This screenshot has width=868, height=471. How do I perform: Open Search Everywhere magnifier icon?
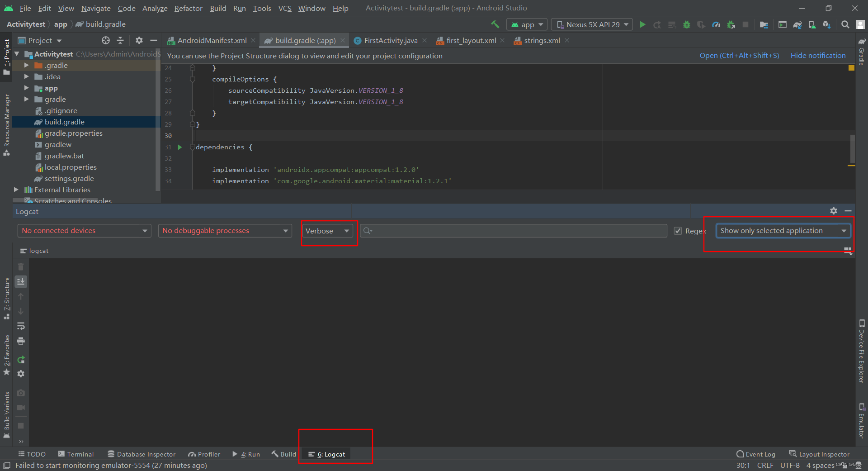(x=845, y=24)
